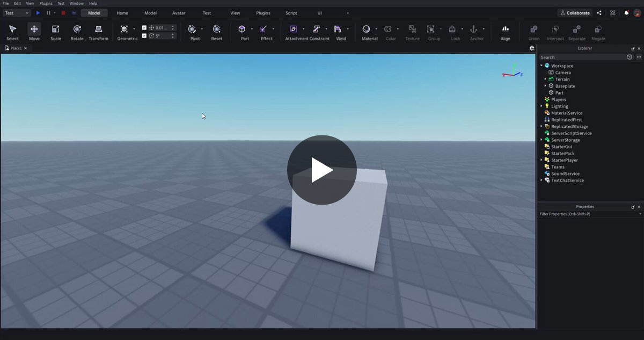Viewport: 644px width, 340px height.
Task: Activate the Move tool
Action: pos(34,32)
